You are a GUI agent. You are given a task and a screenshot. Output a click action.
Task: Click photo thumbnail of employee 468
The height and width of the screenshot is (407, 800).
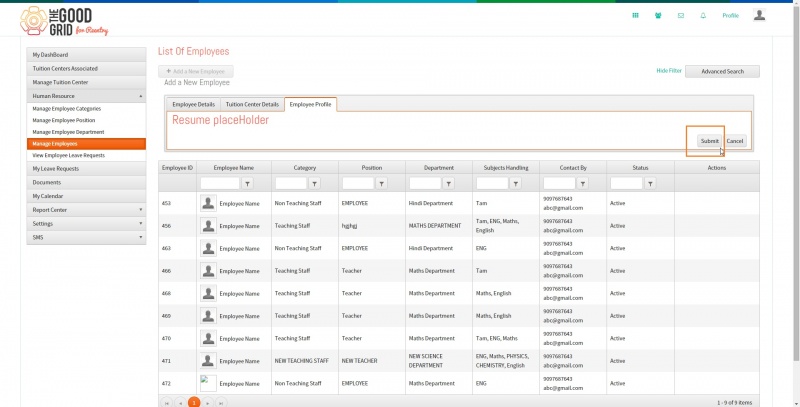point(208,293)
